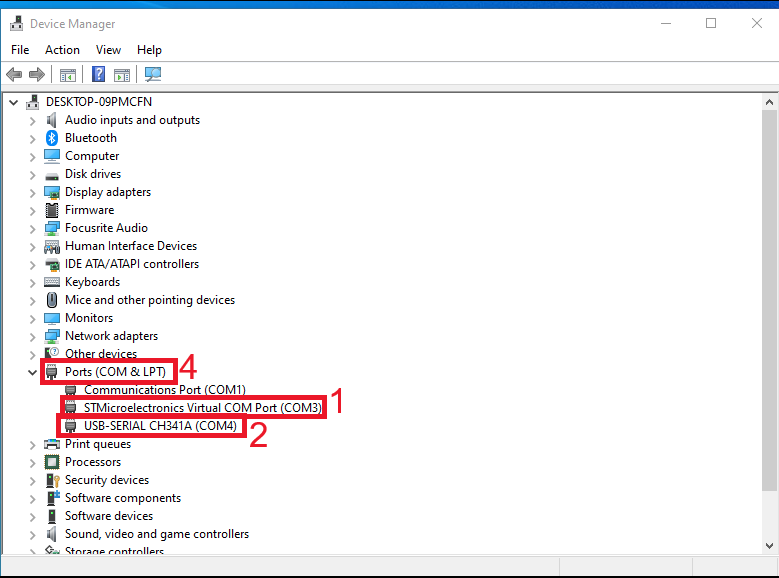779x578 pixels.
Task: Select the Software devices entry
Action: (x=109, y=516)
